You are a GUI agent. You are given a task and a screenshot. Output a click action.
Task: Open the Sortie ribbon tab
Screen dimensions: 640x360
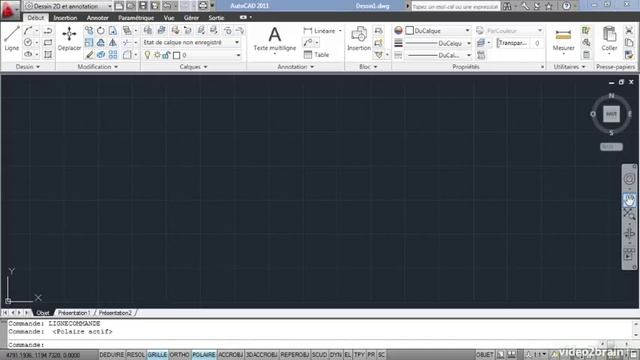(216, 18)
